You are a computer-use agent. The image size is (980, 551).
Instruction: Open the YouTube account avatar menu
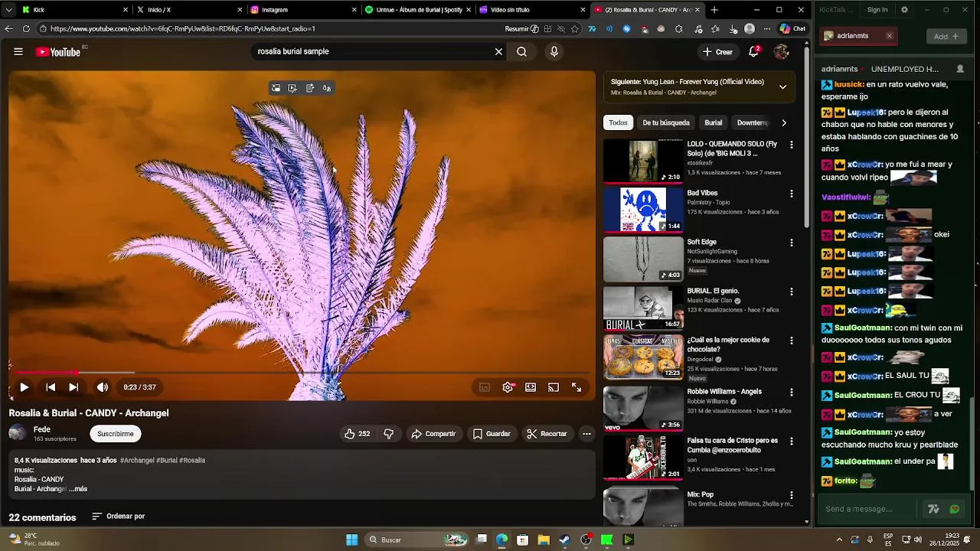(781, 51)
